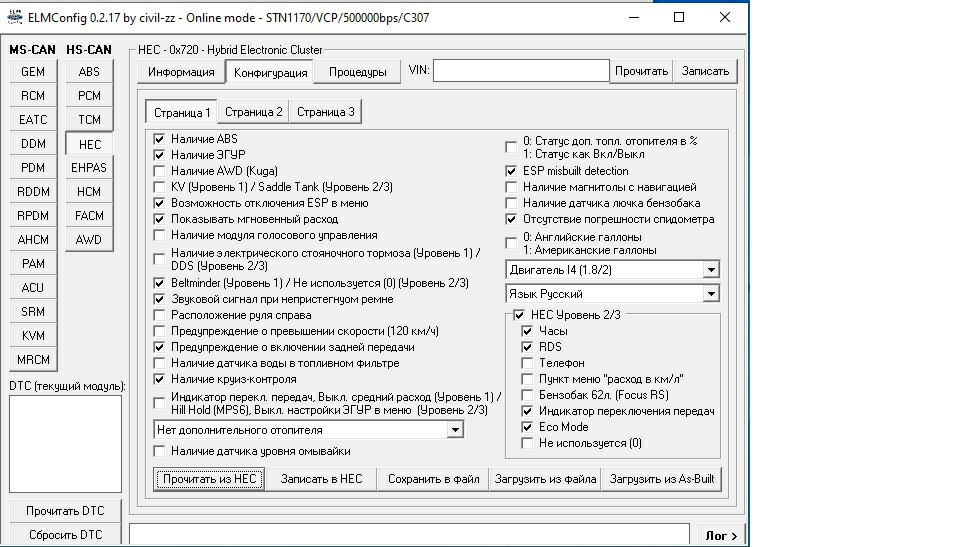Toggle ESP misbuilt detection checkbox
Screen dimensions: 960x547
point(511,171)
